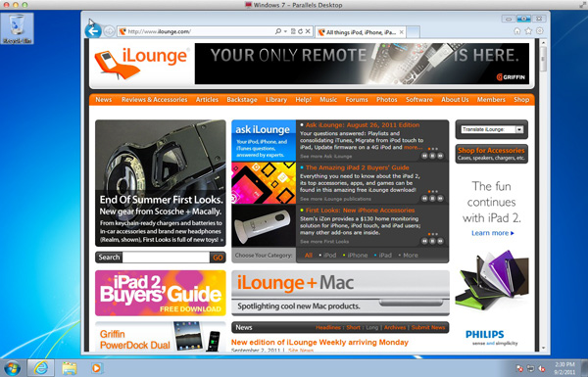Image resolution: width=588 pixels, height=377 pixels.
Task: Click the iLounge logo
Action: click(x=141, y=63)
